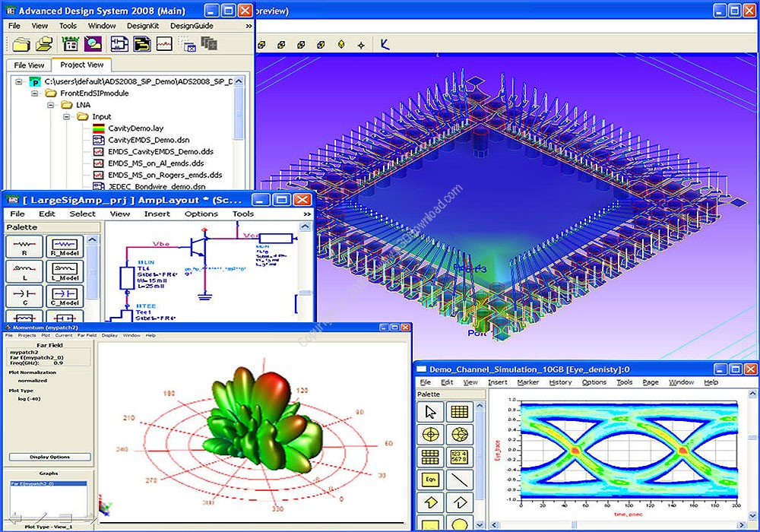Image resolution: width=760 pixels, height=532 pixels.
Task: Open the Far Field menu in Momentum window
Action: pyautogui.click(x=87, y=335)
